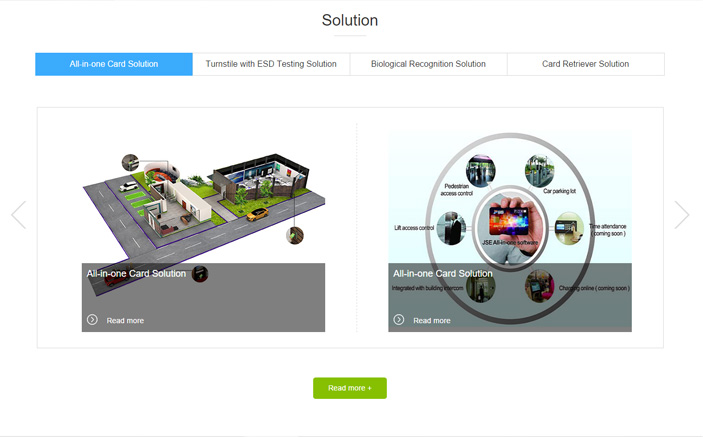Read more on the building illustration card

(x=125, y=320)
